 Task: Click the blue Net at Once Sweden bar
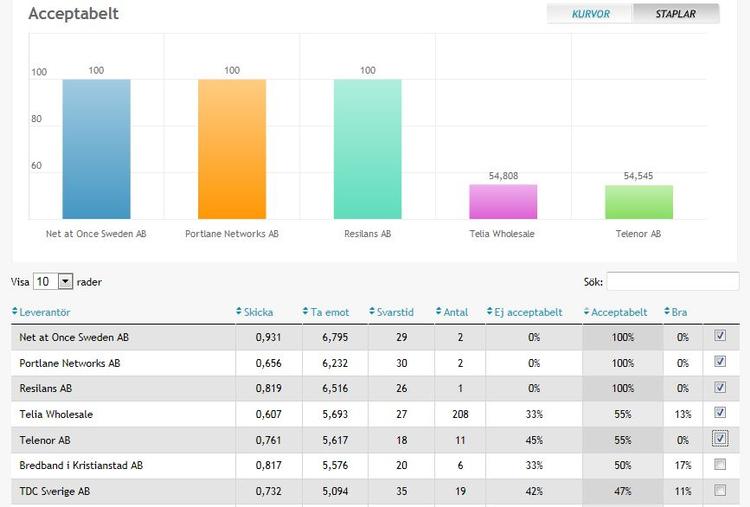point(96,149)
